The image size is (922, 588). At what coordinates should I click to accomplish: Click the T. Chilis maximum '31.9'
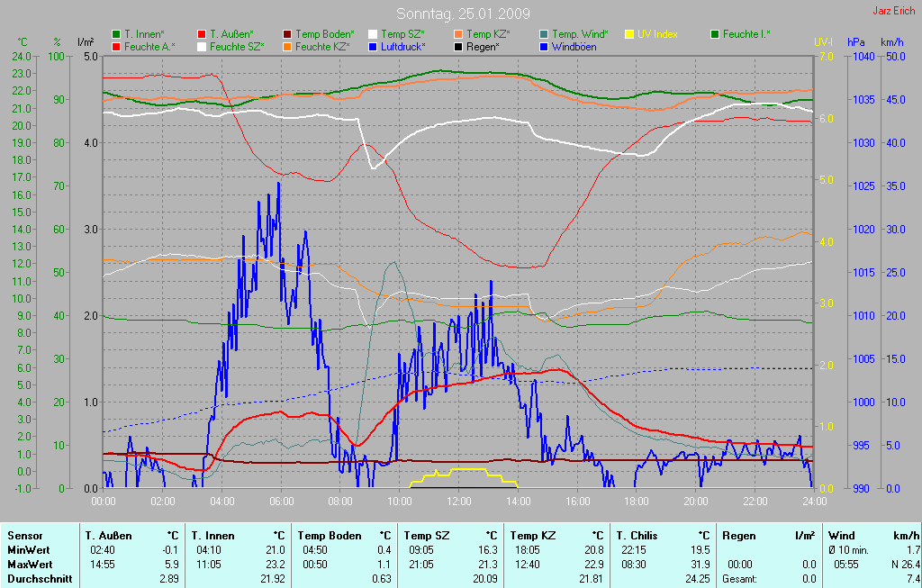pyautogui.click(x=701, y=565)
